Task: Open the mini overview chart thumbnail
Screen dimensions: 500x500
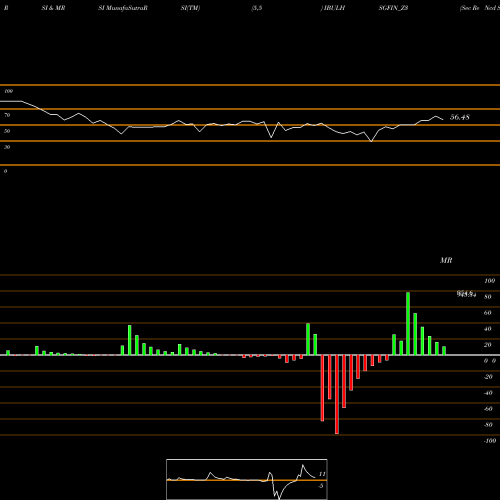Action: click(x=247, y=479)
